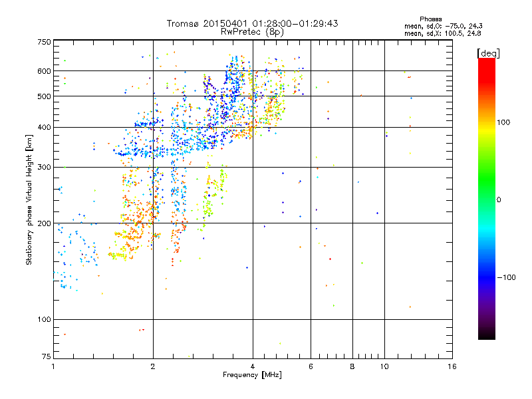Click the colorbar tick label '100'

pos(503,122)
